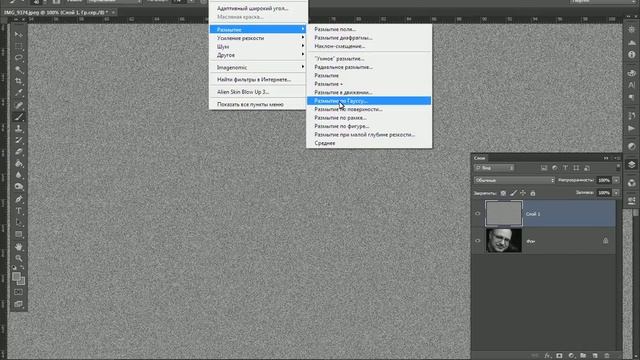Choose Среднее in the blur submenu
The width and height of the screenshot is (640, 360).
[x=369, y=143]
